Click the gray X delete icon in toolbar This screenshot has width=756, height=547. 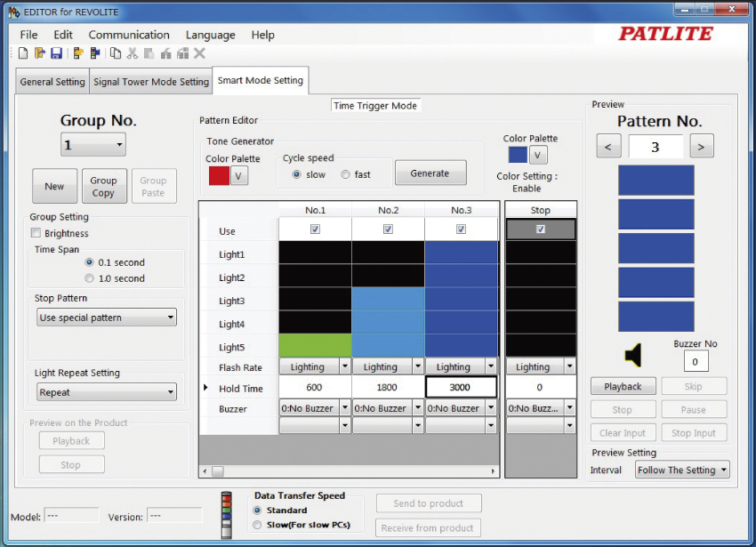[199, 53]
